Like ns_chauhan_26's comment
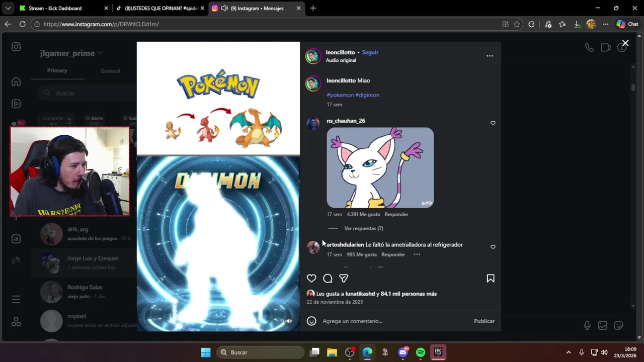Viewport: 644px width, 362px height. click(493, 123)
